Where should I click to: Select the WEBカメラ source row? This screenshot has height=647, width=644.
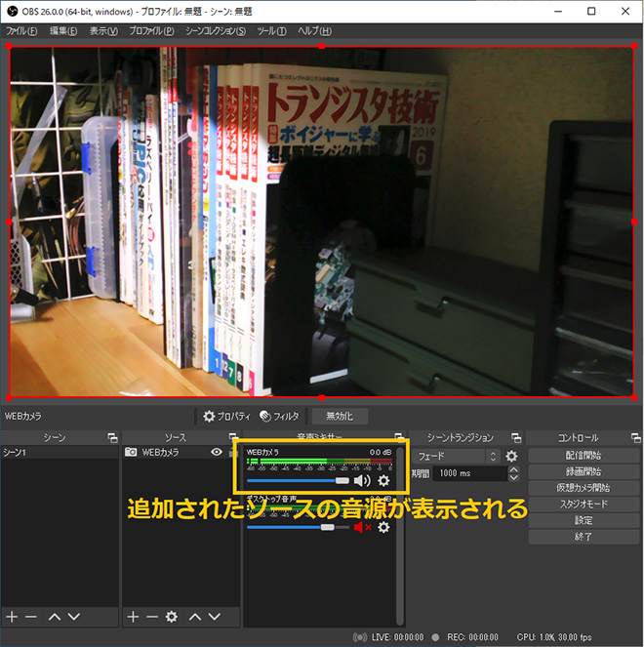pos(181,452)
